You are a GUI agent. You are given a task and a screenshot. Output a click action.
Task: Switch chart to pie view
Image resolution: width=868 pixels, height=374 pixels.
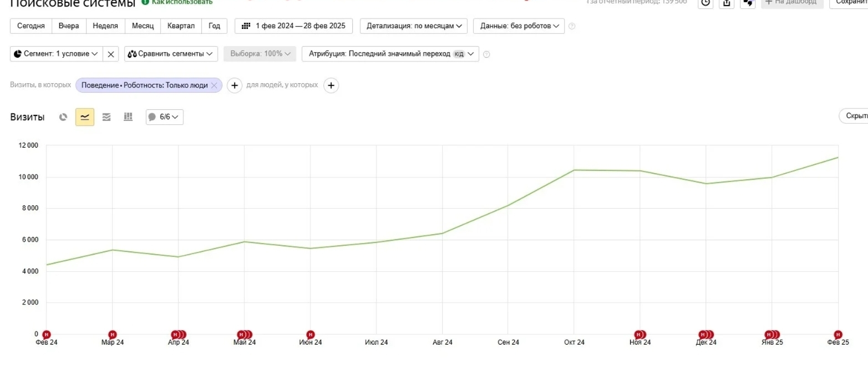coord(64,117)
